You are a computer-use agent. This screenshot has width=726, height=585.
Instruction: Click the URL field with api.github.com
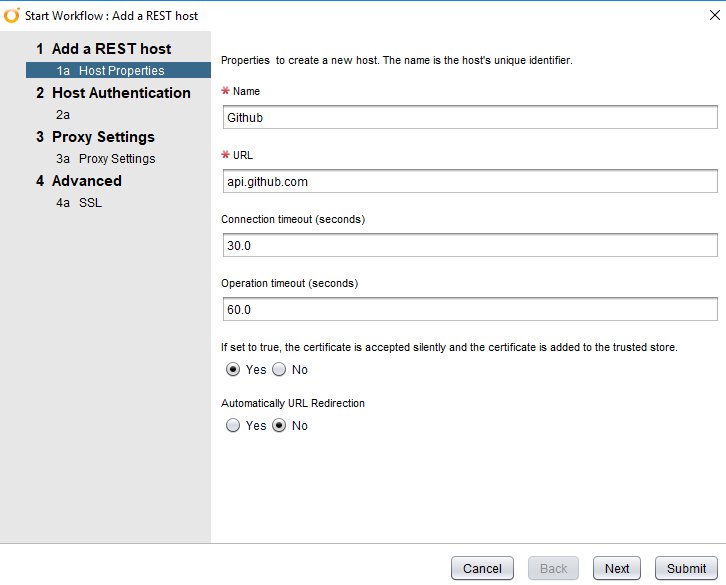(470, 181)
